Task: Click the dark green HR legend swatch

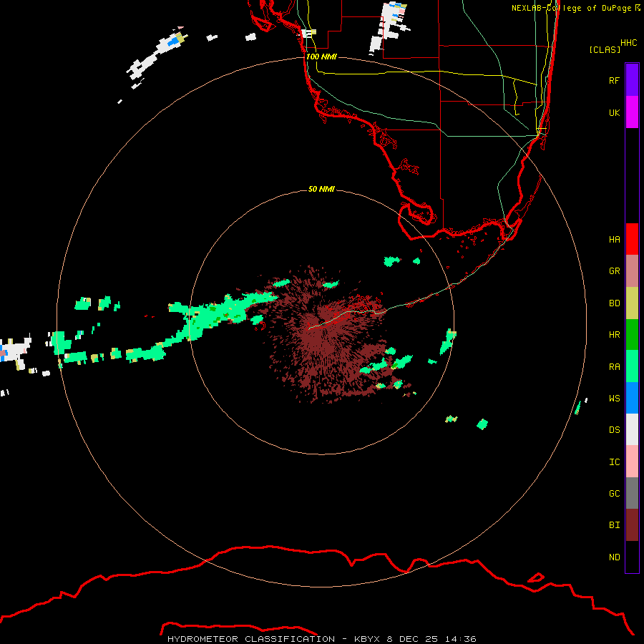Action: point(632,334)
